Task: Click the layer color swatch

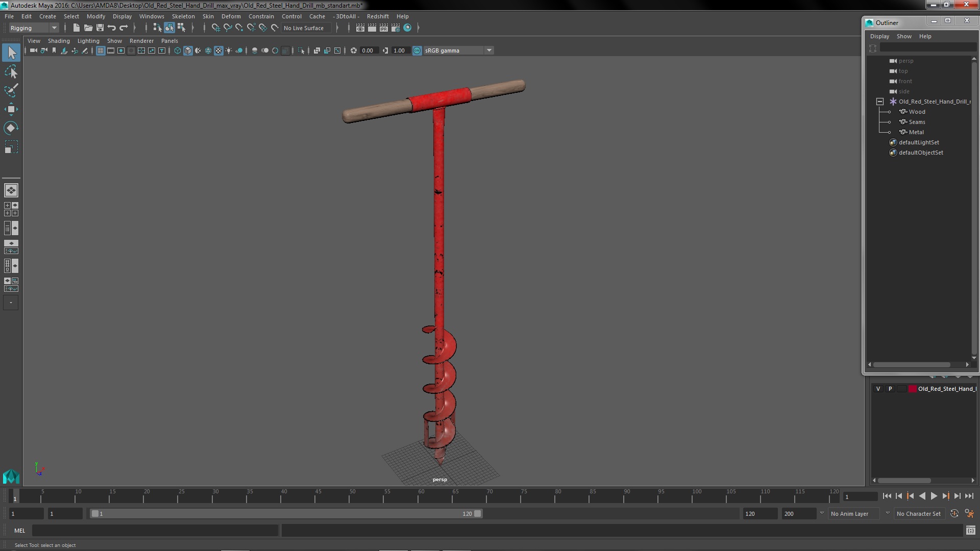Action: pos(912,389)
